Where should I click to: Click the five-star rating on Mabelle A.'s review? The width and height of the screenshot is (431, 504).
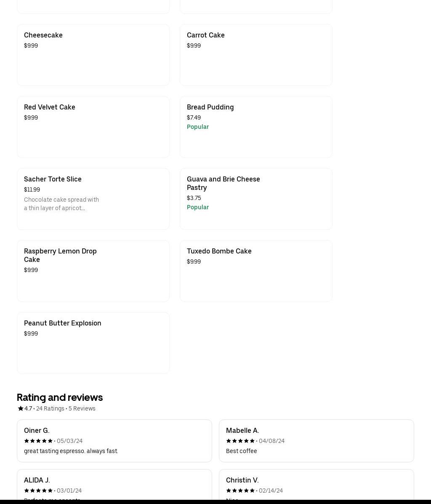coord(240,441)
